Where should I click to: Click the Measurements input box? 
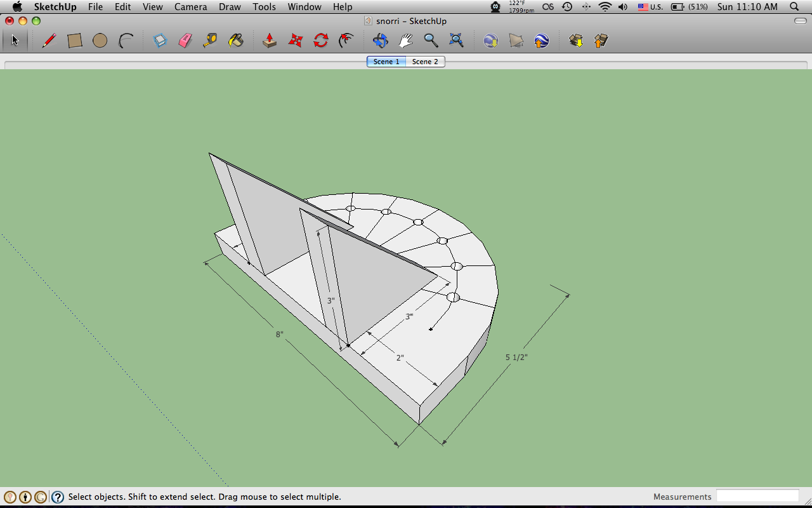click(x=757, y=496)
